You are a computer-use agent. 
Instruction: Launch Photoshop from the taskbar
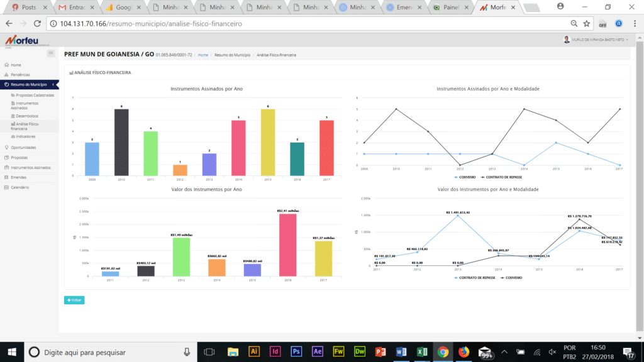[296, 352]
